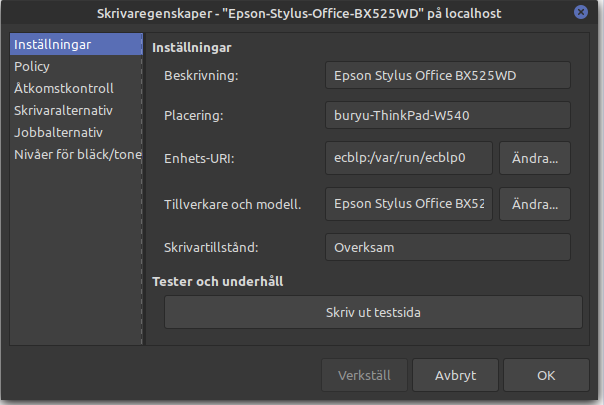Viewport: 604px width, 405px height.
Task: Close the Skrivaregenskaper dialog window
Action: point(581,12)
